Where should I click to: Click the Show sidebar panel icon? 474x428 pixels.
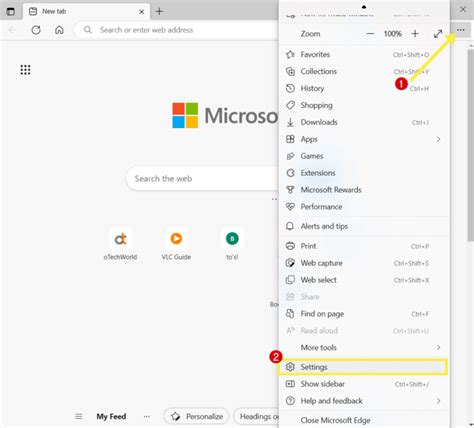coord(290,384)
